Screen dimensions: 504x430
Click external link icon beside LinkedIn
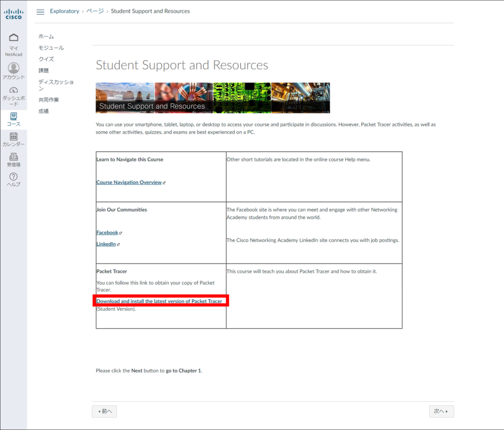[x=118, y=244]
